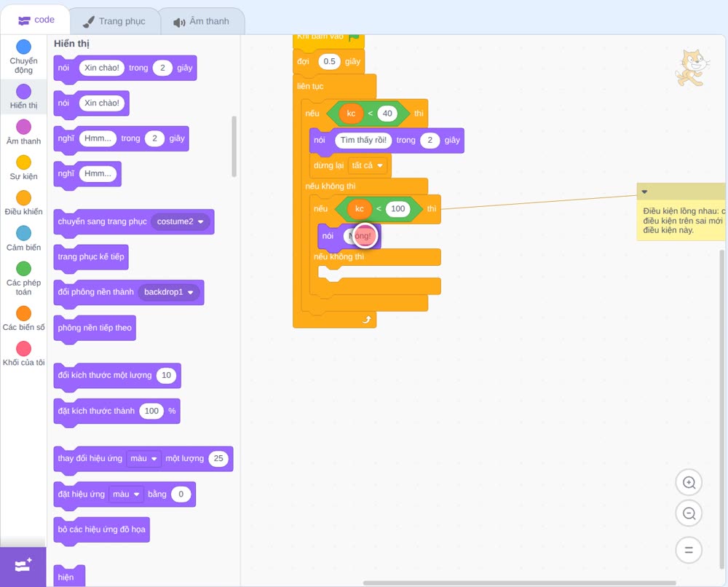The height and width of the screenshot is (587, 728).
Task: Click the 25 effect amount value
Action: (218, 458)
